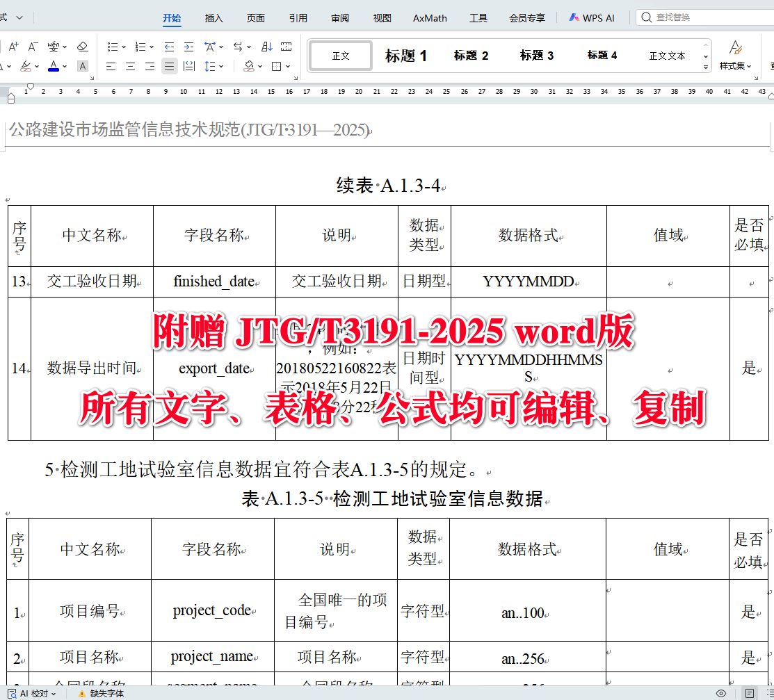Toggle right paragraph alignment

(x=149, y=67)
